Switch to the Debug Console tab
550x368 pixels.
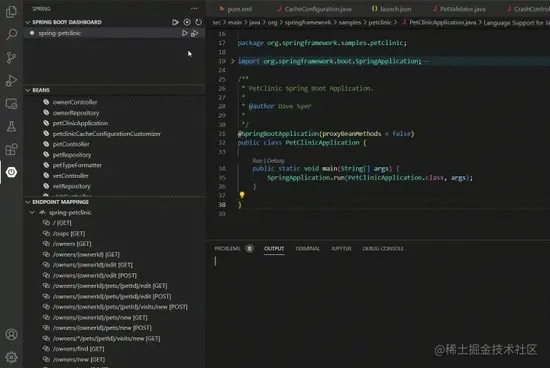[x=383, y=248]
